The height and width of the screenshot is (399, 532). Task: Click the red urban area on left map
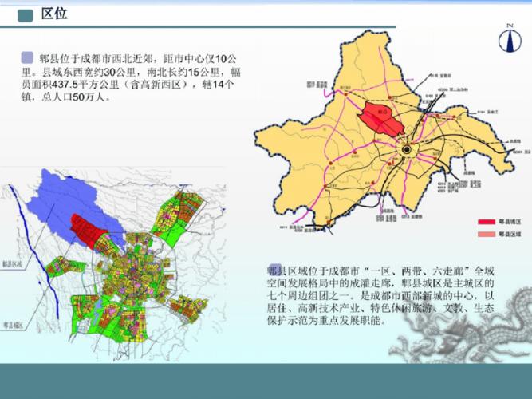pyautogui.click(x=86, y=229)
